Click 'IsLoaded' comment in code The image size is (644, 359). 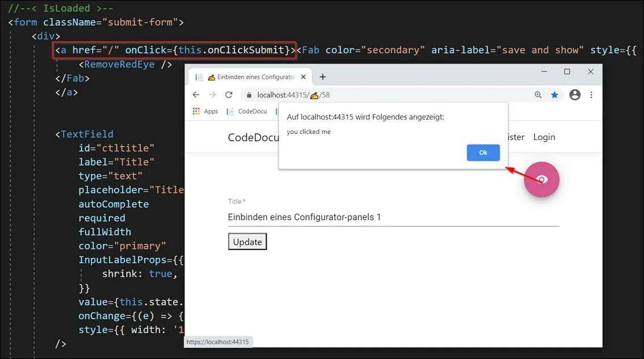pos(66,8)
